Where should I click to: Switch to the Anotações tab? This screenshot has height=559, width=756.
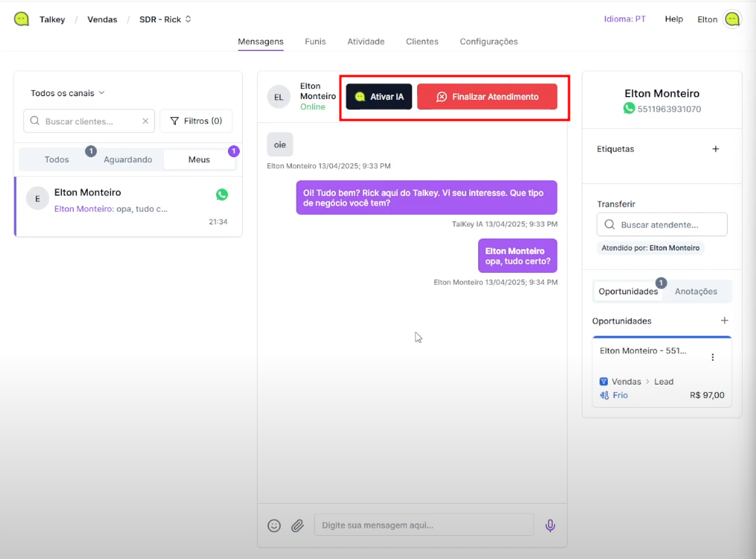click(x=696, y=291)
